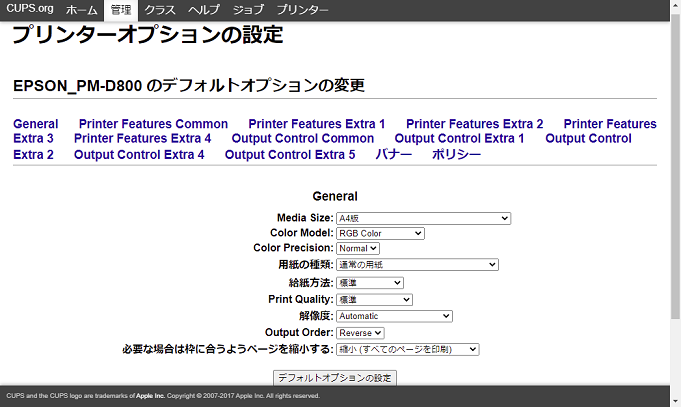Click the Output Order label
The height and width of the screenshot is (407, 681).
(x=299, y=332)
